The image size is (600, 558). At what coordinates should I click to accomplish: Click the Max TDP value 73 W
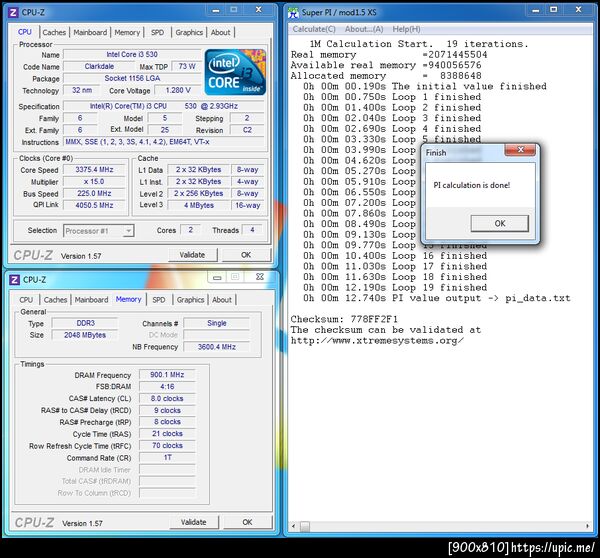[x=187, y=66]
